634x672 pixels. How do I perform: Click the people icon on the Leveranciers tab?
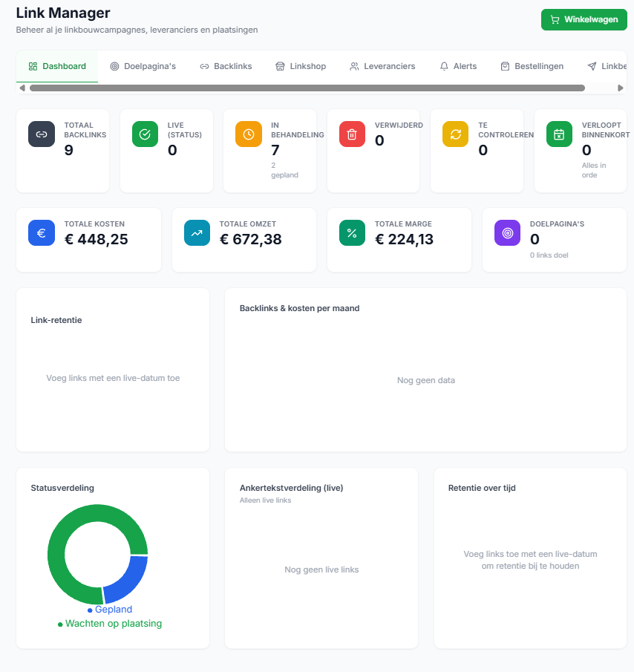(354, 66)
